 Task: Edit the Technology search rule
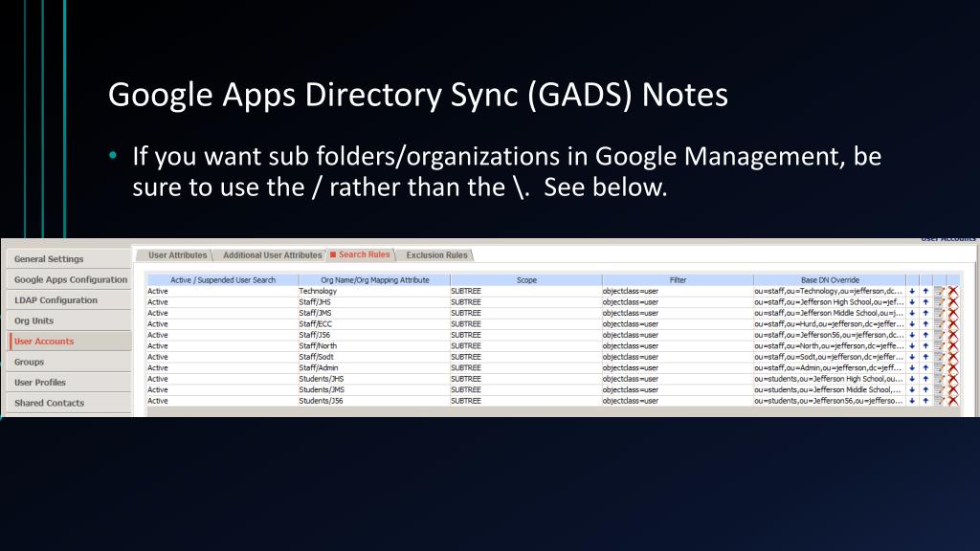click(x=939, y=291)
